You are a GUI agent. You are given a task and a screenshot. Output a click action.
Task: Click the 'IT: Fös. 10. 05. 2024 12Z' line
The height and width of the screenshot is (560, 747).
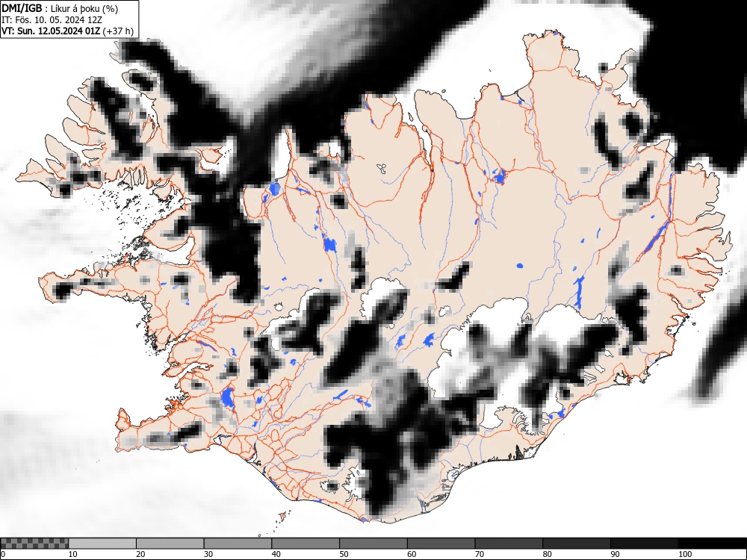[52, 20]
